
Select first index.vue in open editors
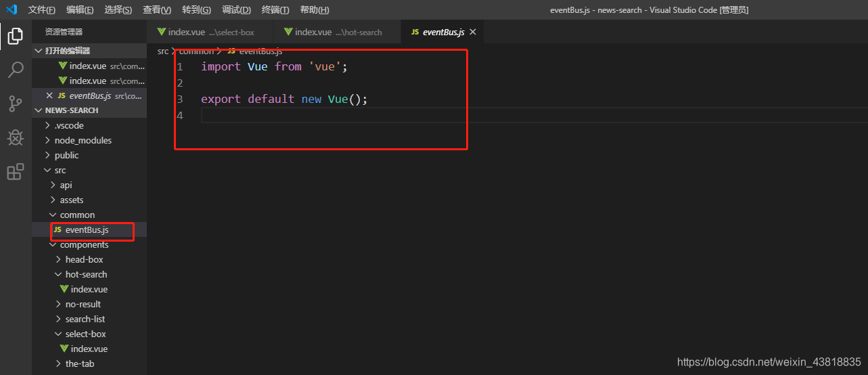click(89, 66)
